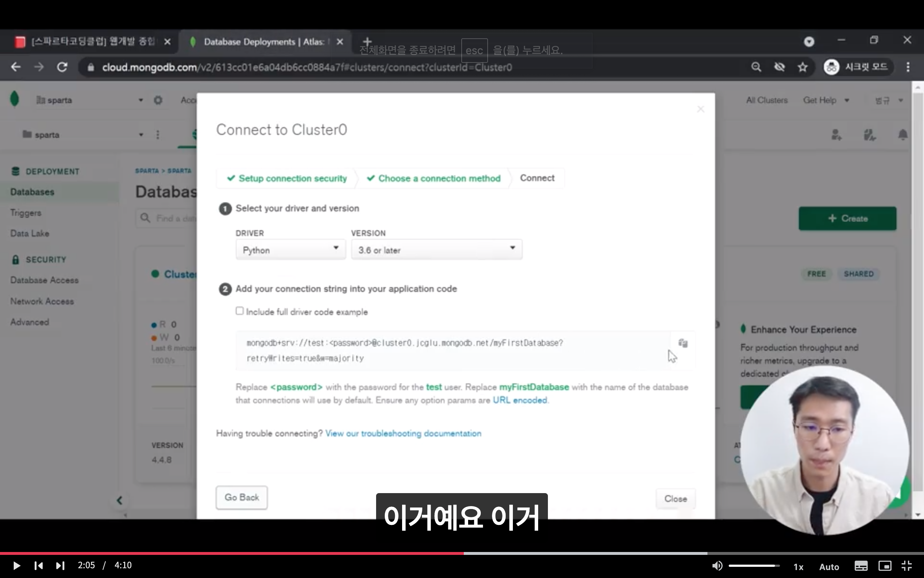
Task: Open the Python driver dropdown
Action: click(x=291, y=250)
